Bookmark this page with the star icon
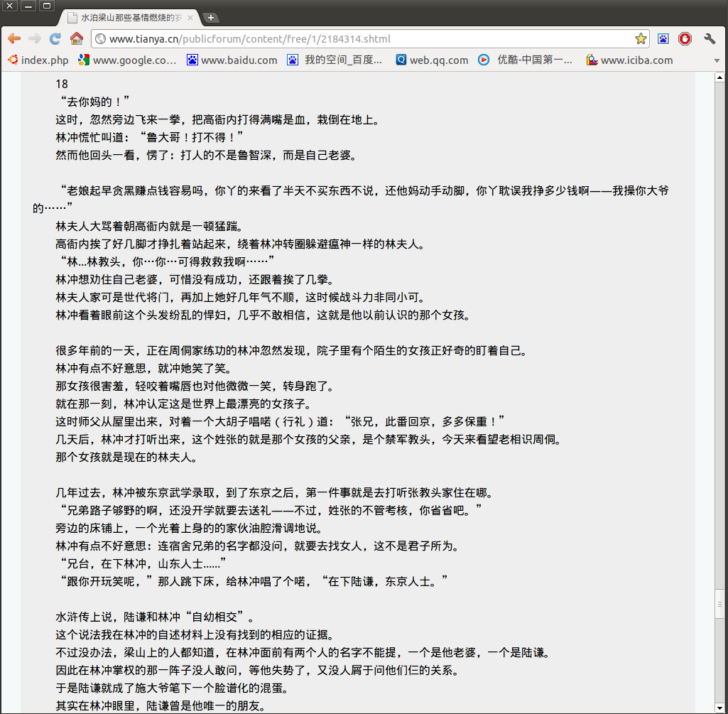 641,38
